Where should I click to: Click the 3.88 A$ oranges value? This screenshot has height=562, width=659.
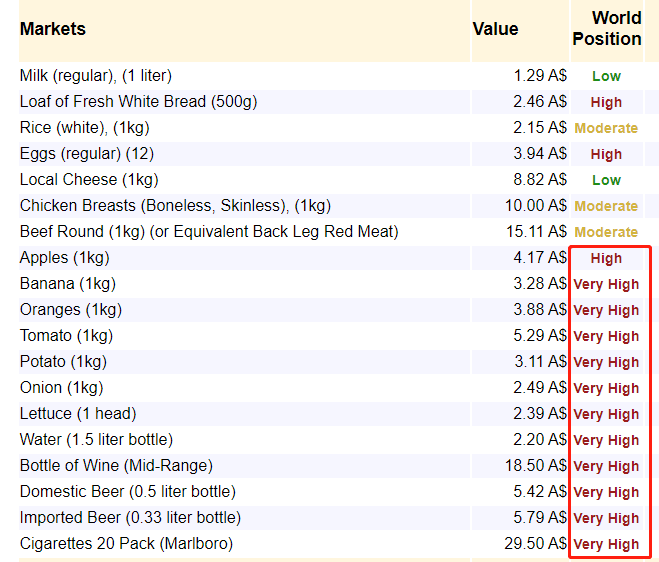pyautogui.click(x=540, y=310)
